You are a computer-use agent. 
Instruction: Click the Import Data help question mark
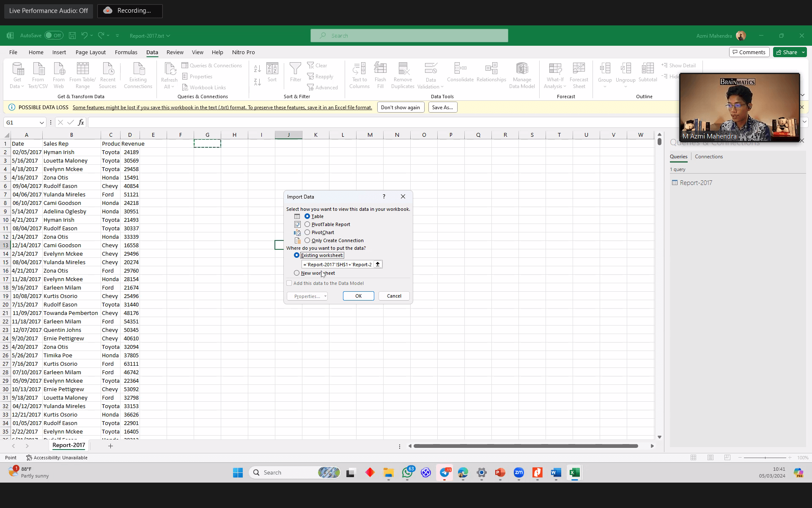(384, 196)
